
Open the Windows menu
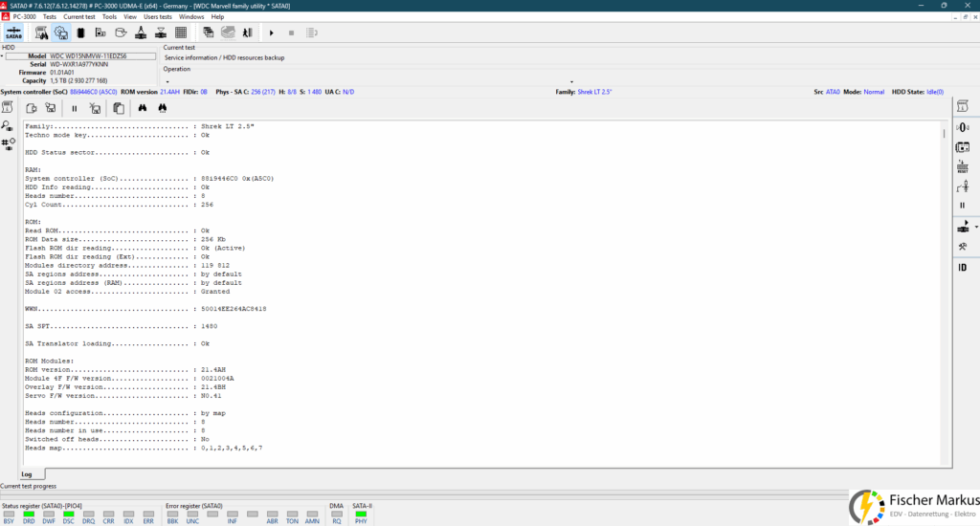pyautogui.click(x=191, y=17)
